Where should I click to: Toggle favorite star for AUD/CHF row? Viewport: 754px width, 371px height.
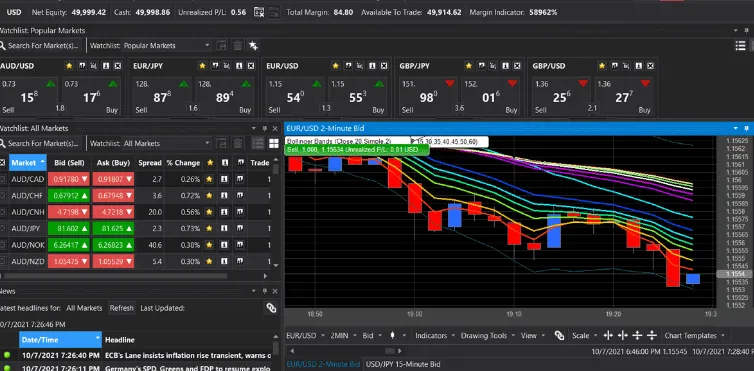click(209, 196)
